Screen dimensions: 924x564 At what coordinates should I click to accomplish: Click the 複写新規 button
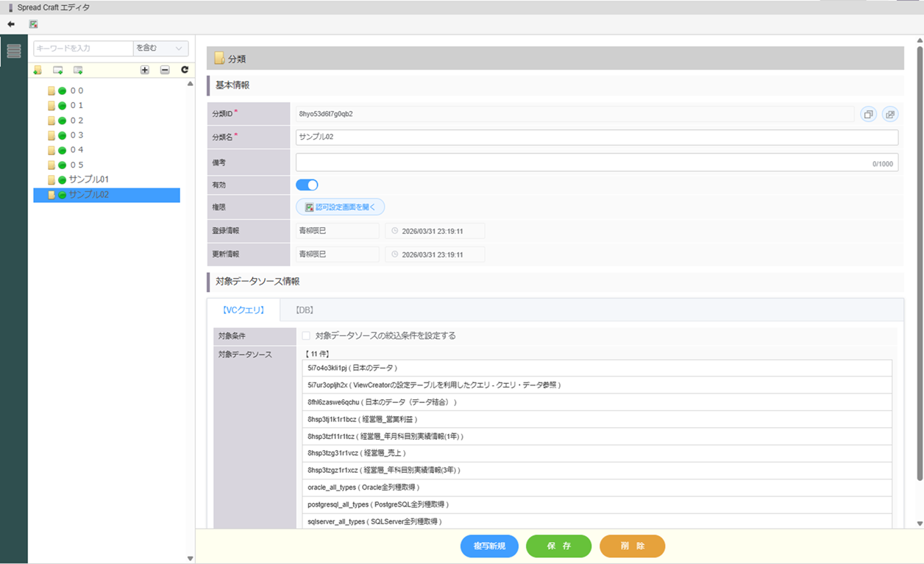[489, 546]
